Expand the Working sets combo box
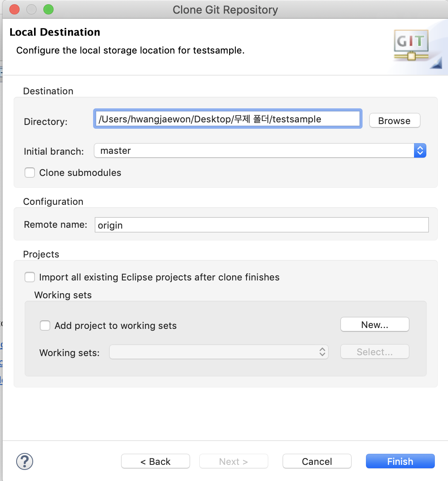448x481 pixels. 219,352
